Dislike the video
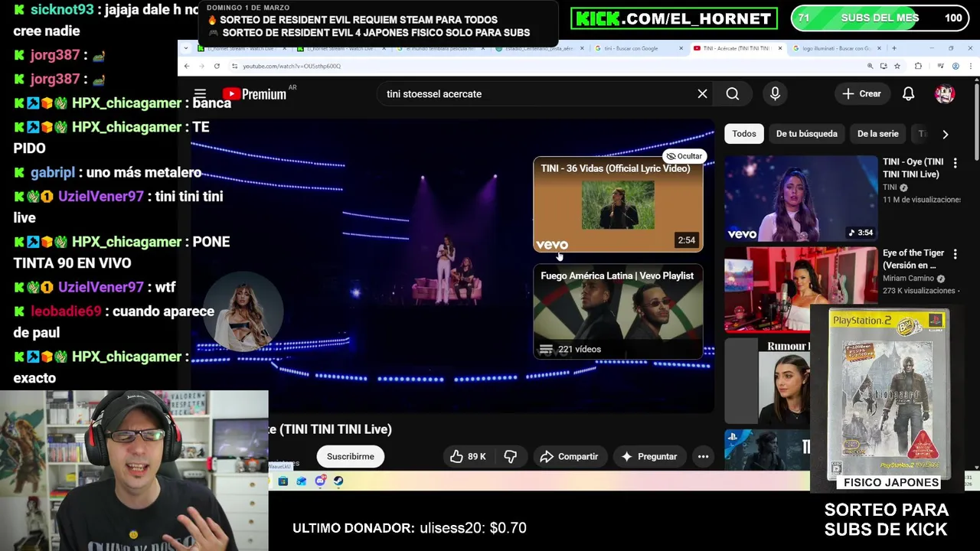 [x=511, y=457]
